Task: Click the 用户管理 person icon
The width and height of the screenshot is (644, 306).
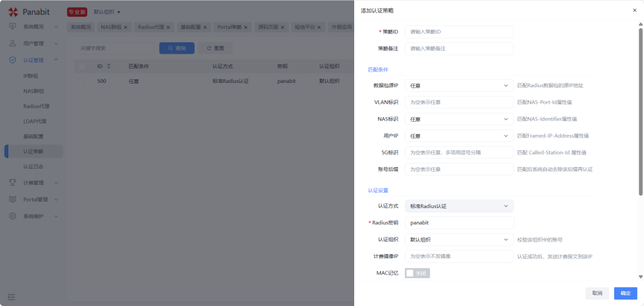Action: pyautogui.click(x=13, y=43)
